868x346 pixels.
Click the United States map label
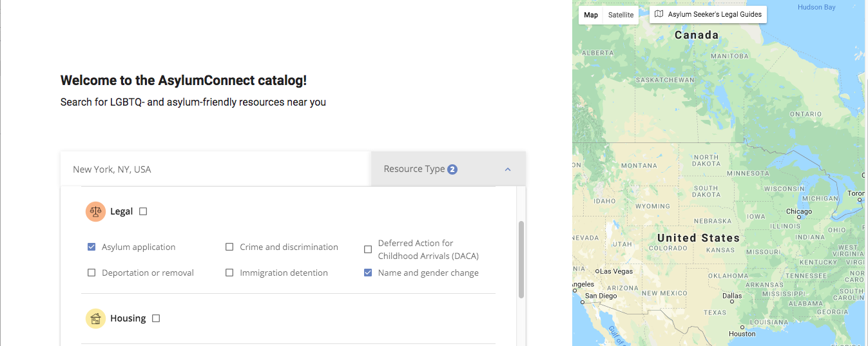pos(699,238)
